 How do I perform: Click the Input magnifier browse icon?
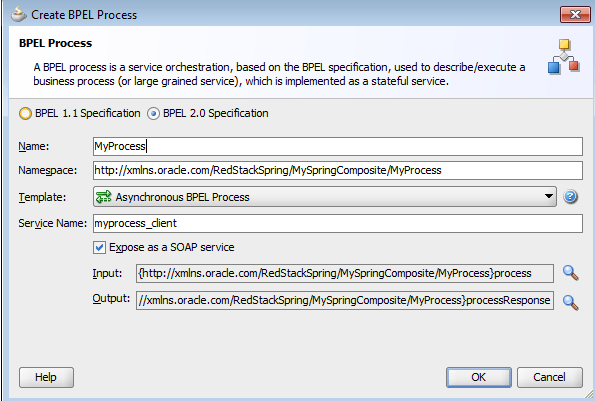coord(570,273)
